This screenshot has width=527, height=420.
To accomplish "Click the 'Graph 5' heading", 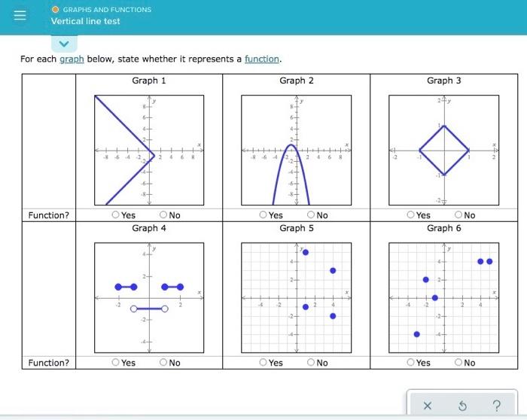I will tap(297, 228).
